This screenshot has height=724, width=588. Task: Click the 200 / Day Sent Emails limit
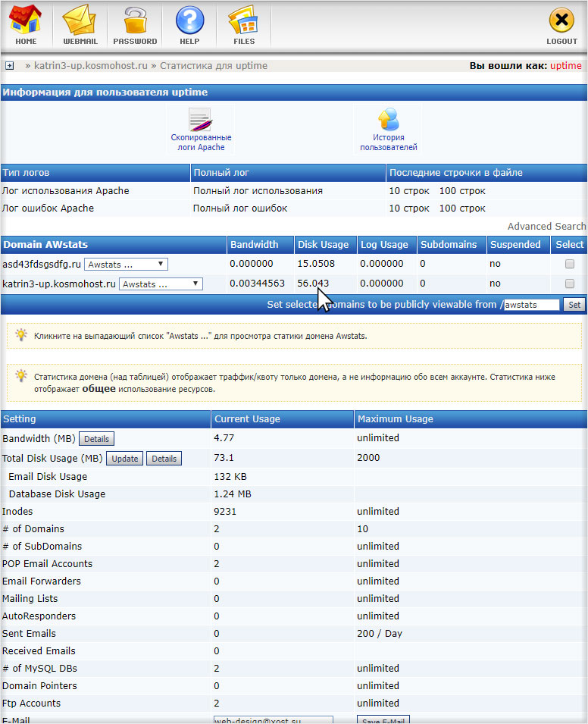380,634
